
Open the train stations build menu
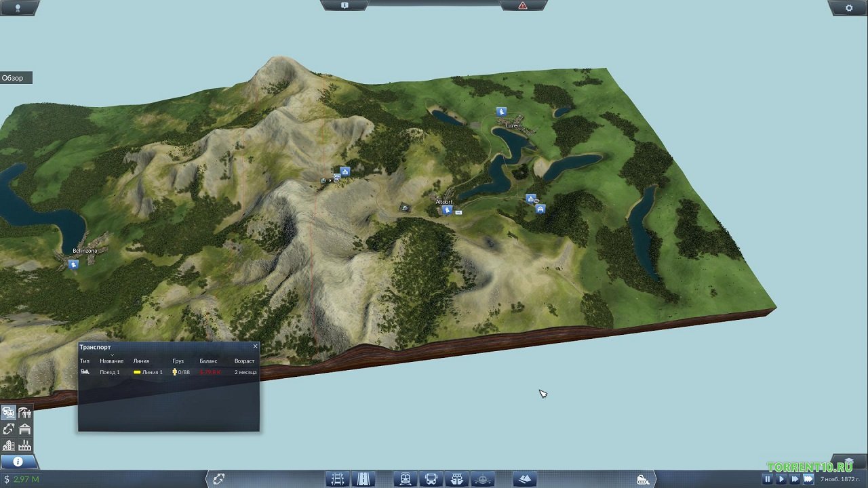point(406,479)
